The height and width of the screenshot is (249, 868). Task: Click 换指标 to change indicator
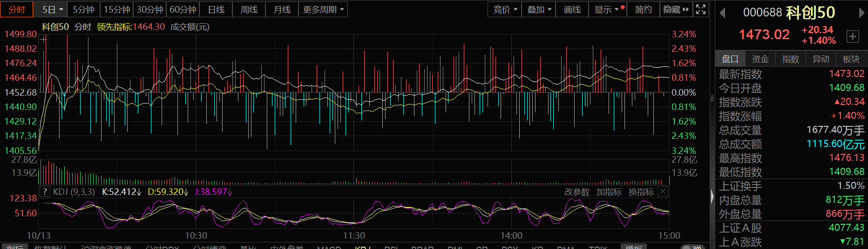pyautogui.click(x=641, y=192)
